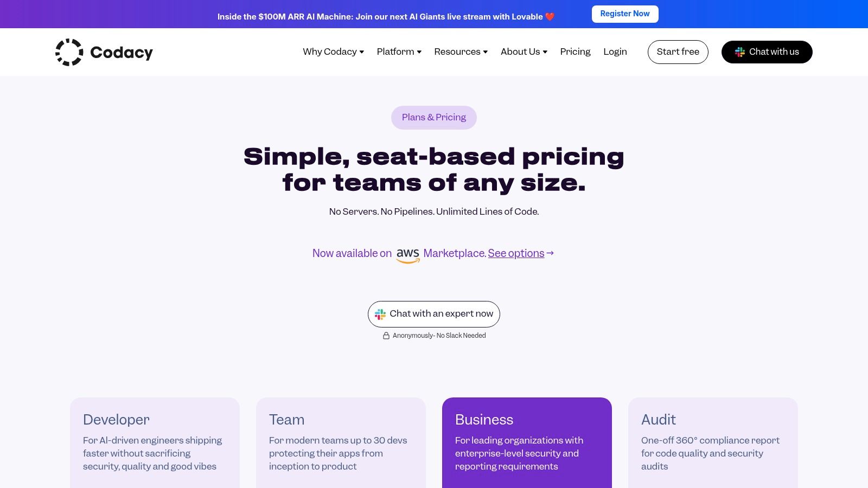Click the Slack icon beside Chat with an expert
868x488 pixels.
(x=380, y=314)
